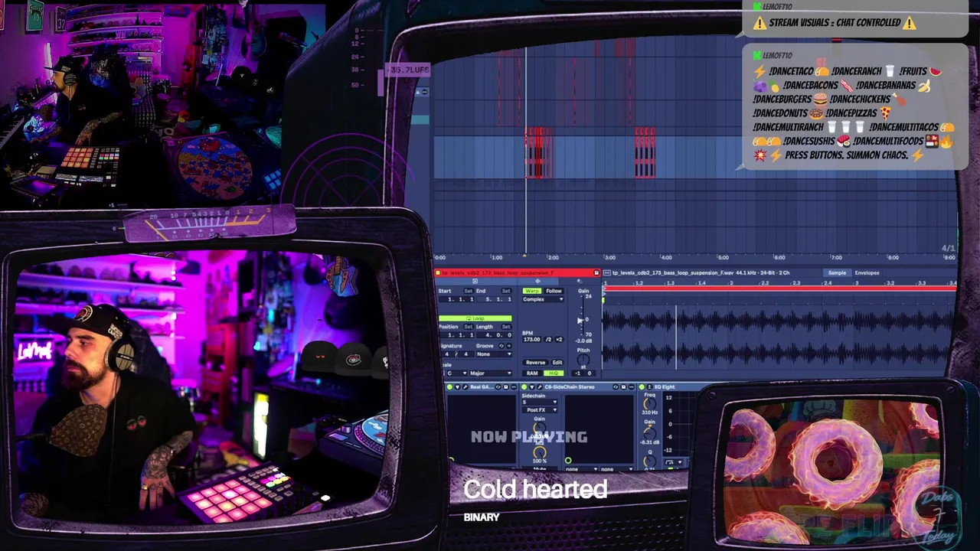The height and width of the screenshot is (551, 980).
Task: Click Set button next to End
Action: pyautogui.click(x=506, y=291)
